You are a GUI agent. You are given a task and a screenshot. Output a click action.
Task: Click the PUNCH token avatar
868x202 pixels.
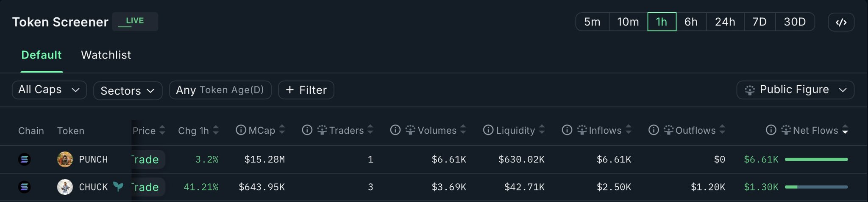(x=65, y=160)
